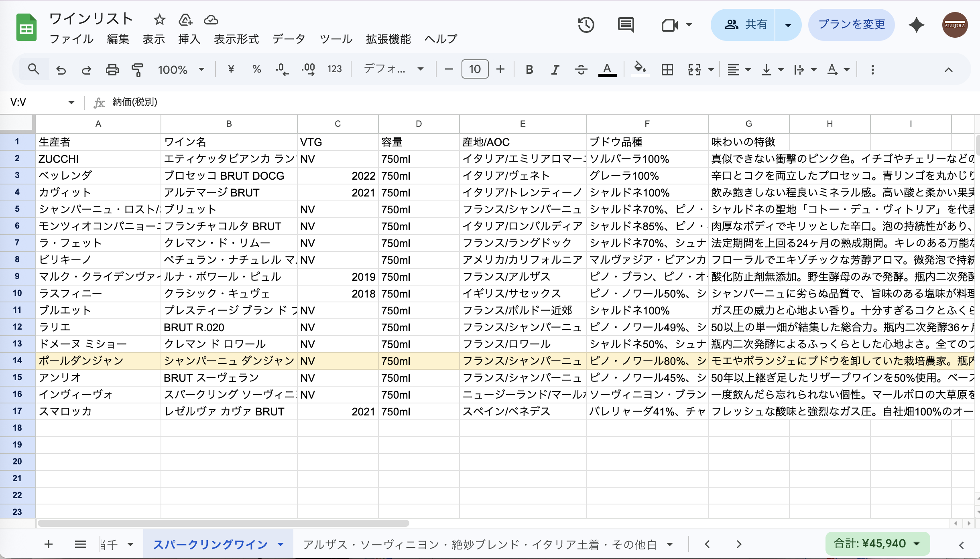Open the text color picker
980x559 pixels.
[607, 70]
